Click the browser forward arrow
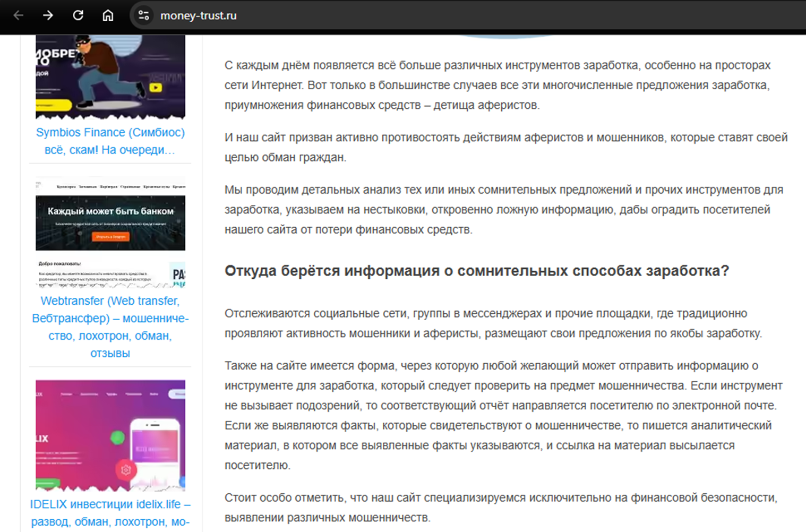 click(48, 15)
